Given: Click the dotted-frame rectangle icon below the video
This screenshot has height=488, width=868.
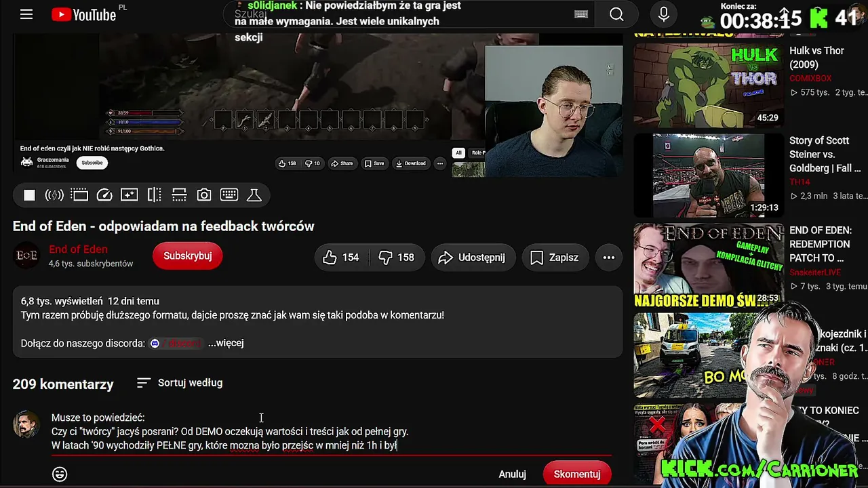Looking at the screenshot, I should (79, 195).
